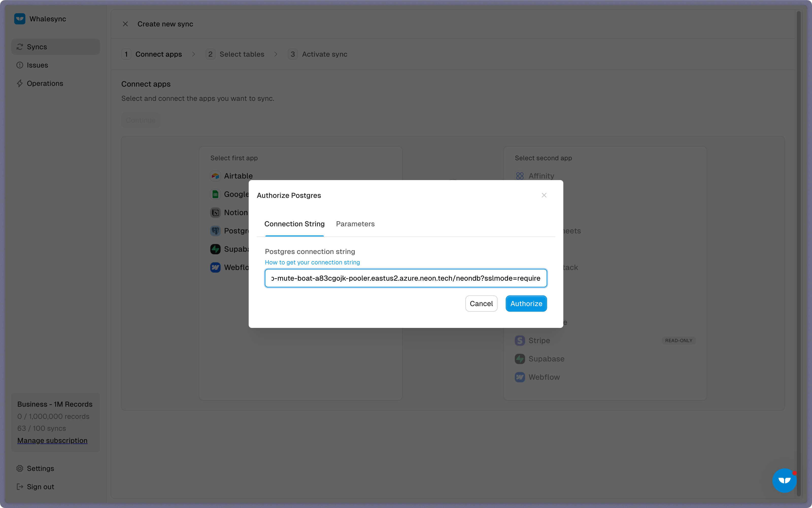This screenshot has width=812, height=508.
Task: Go to step 2 Select tables
Action: point(235,54)
